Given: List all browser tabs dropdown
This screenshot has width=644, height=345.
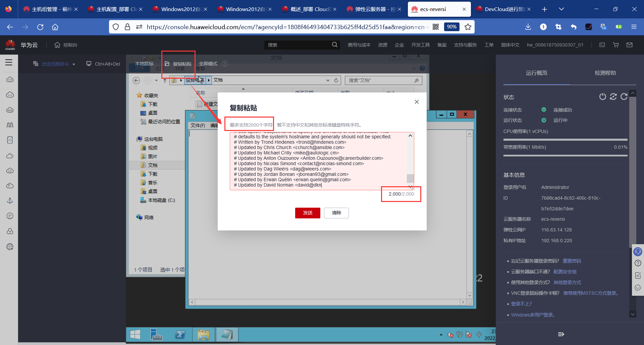Looking at the screenshot, I should click(x=561, y=9).
